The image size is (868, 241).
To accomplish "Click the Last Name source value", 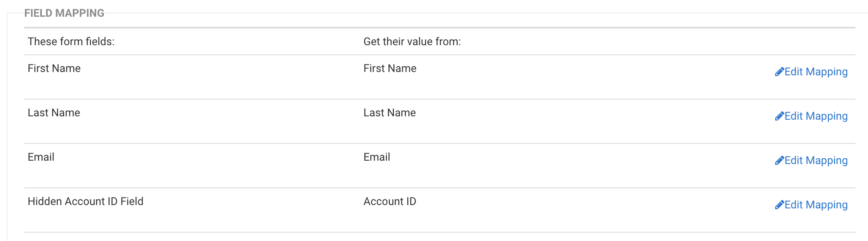I will click(x=389, y=113).
